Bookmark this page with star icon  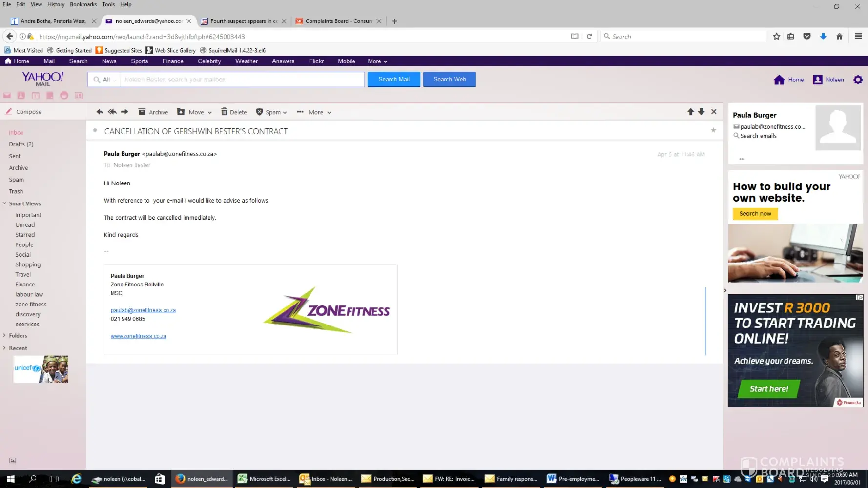click(x=776, y=36)
